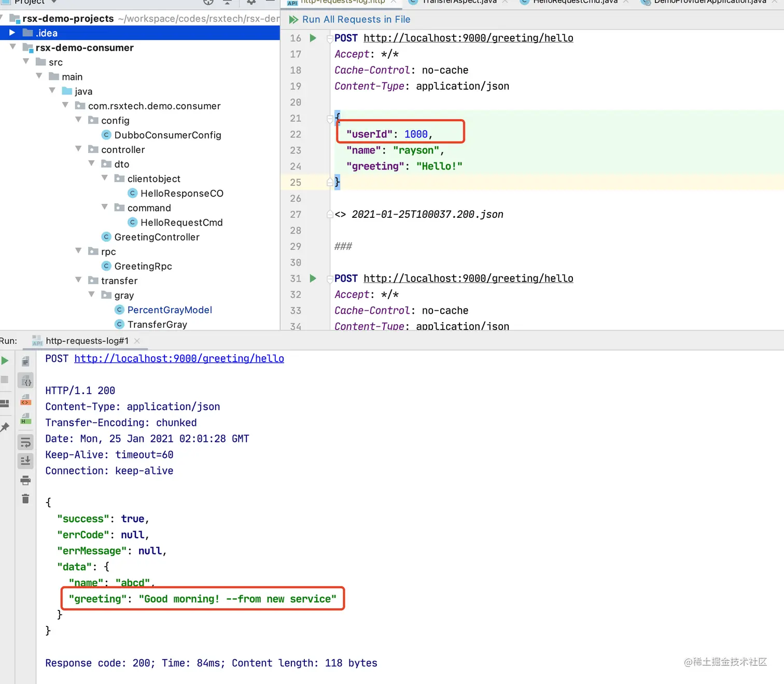
Task: Open the restore layout icon in Run panel
Action: (5, 403)
